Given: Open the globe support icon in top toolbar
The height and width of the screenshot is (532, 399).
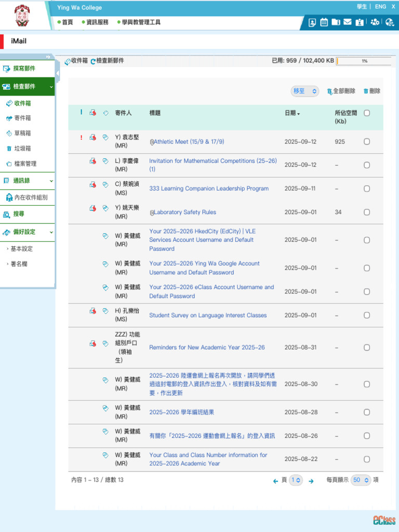Looking at the screenshot, I should (390, 22).
